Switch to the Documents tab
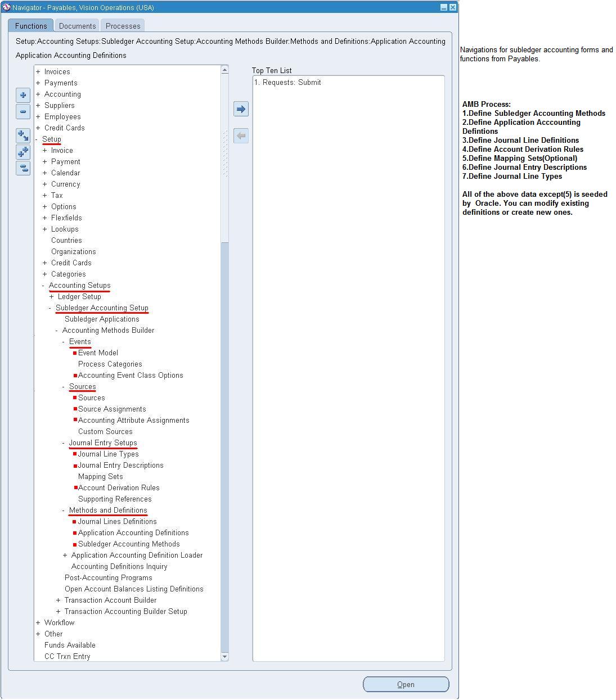The height and width of the screenshot is (700, 616). tap(77, 25)
